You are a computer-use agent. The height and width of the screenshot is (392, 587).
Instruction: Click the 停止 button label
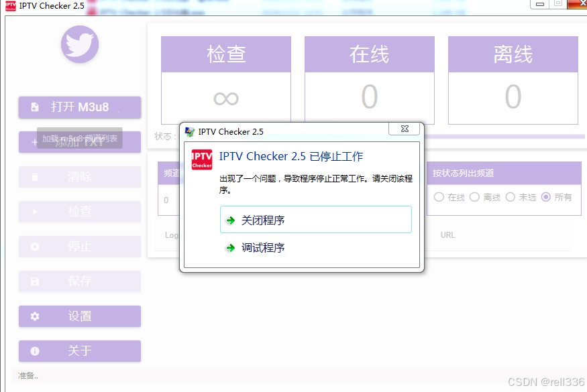[80, 246]
